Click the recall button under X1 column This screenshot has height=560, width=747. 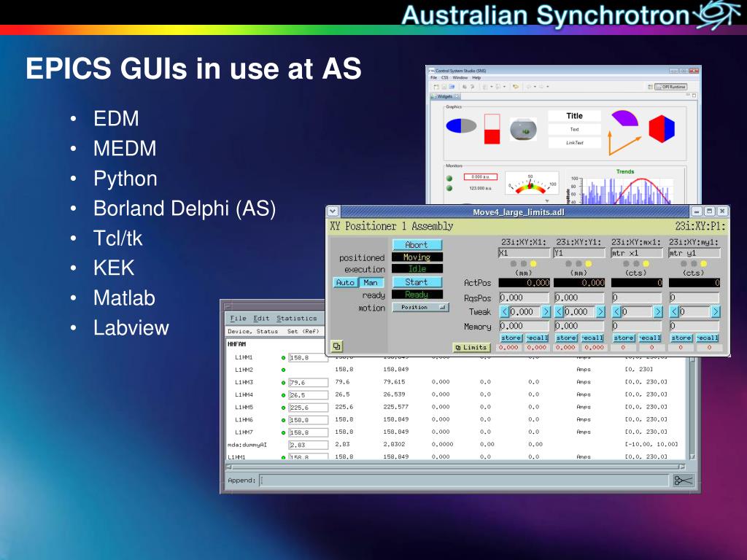point(538,338)
